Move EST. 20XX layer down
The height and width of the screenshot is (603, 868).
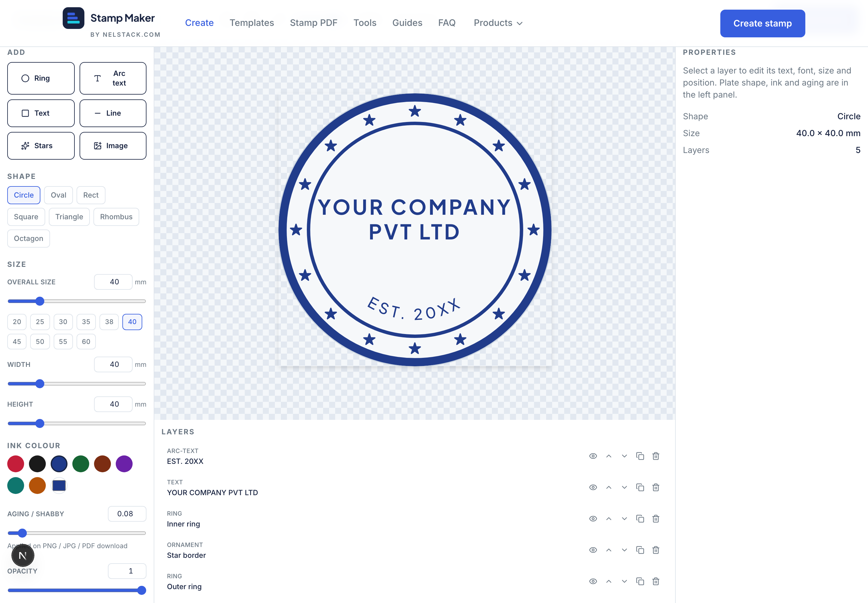pyautogui.click(x=624, y=456)
